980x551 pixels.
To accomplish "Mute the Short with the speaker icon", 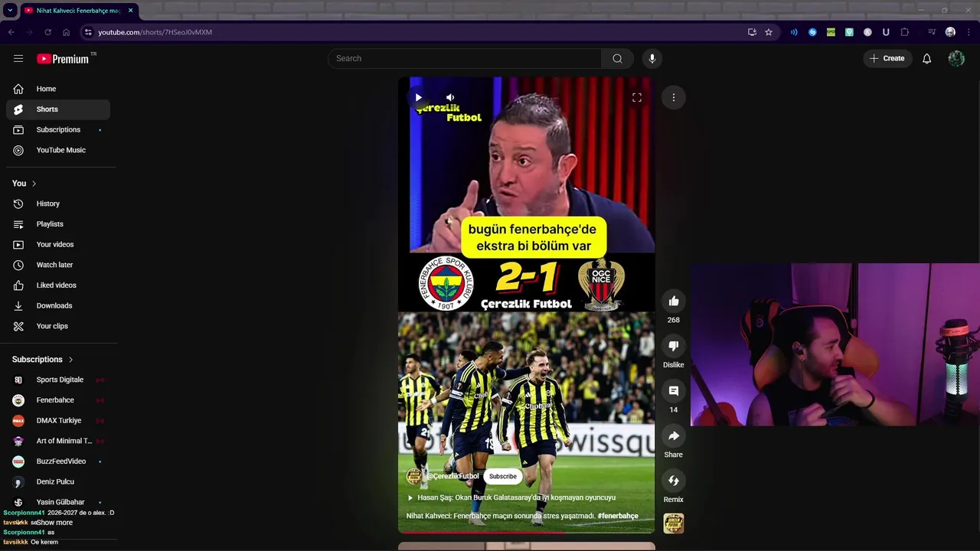I will click(450, 97).
